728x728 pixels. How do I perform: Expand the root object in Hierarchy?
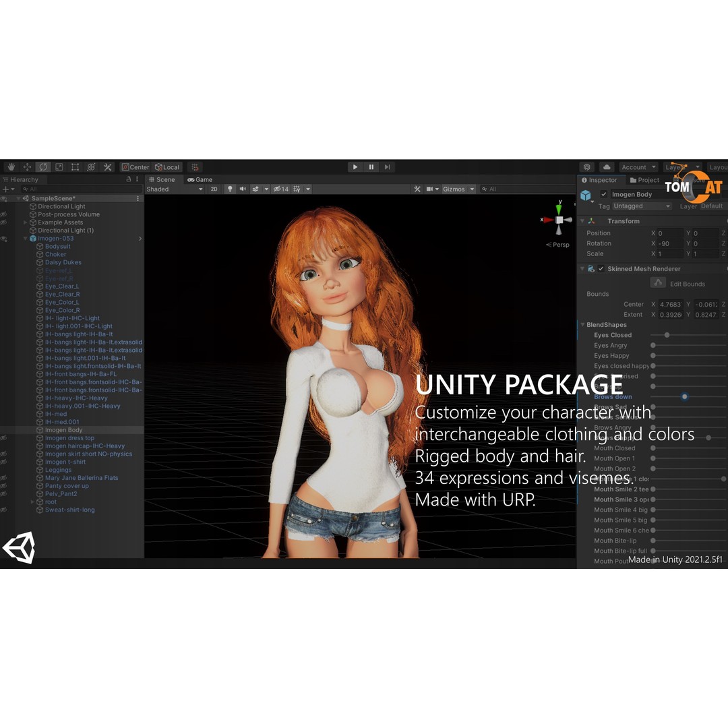coord(32,502)
